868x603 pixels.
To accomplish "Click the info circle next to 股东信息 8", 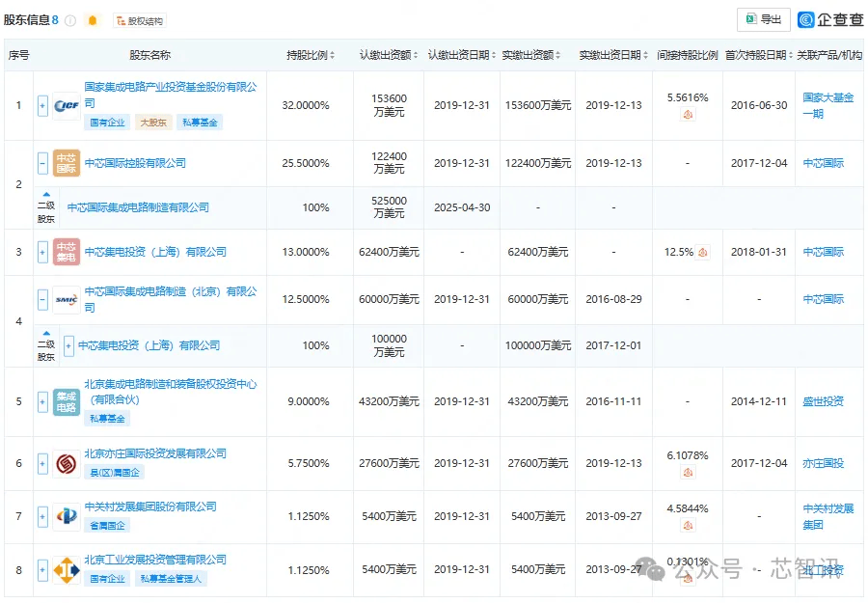I will [x=70, y=20].
